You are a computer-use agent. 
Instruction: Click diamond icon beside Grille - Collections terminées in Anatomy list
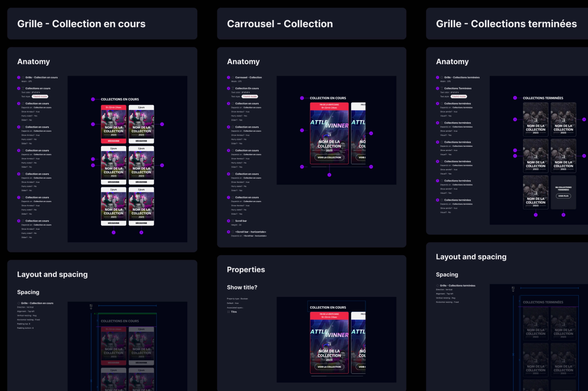pyautogui.click(x=442, y=77)
